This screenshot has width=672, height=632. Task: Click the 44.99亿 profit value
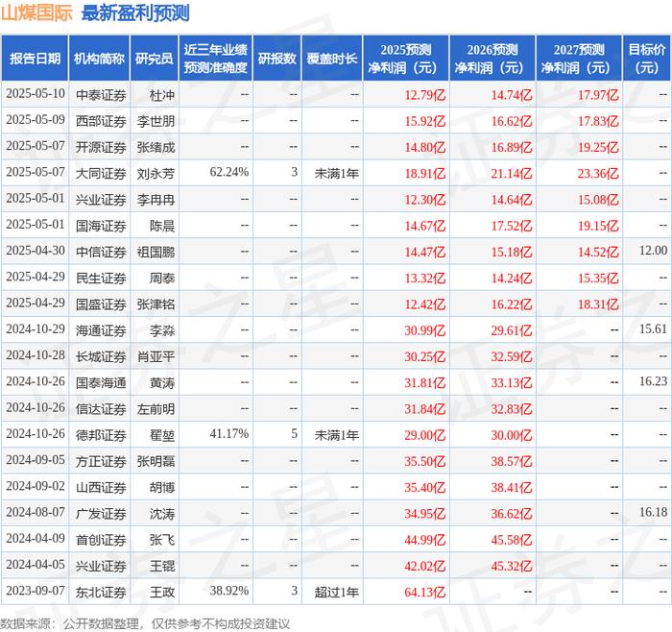click(x=424, y=540)
